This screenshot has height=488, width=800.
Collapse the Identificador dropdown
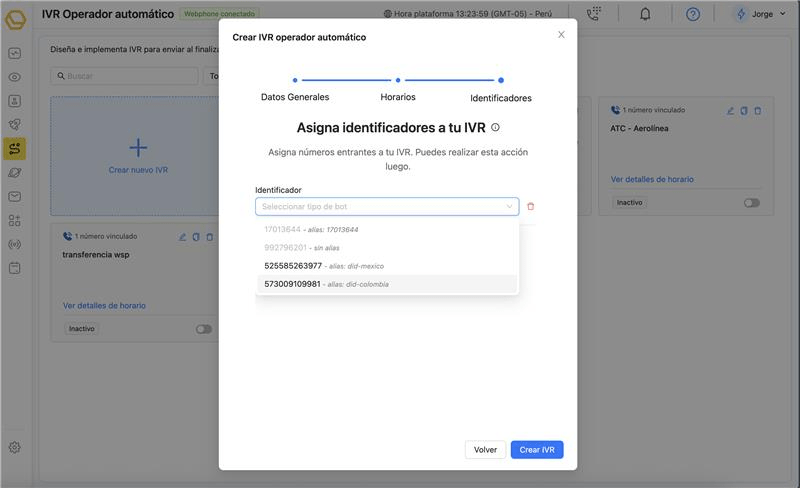tap(509, 207)
